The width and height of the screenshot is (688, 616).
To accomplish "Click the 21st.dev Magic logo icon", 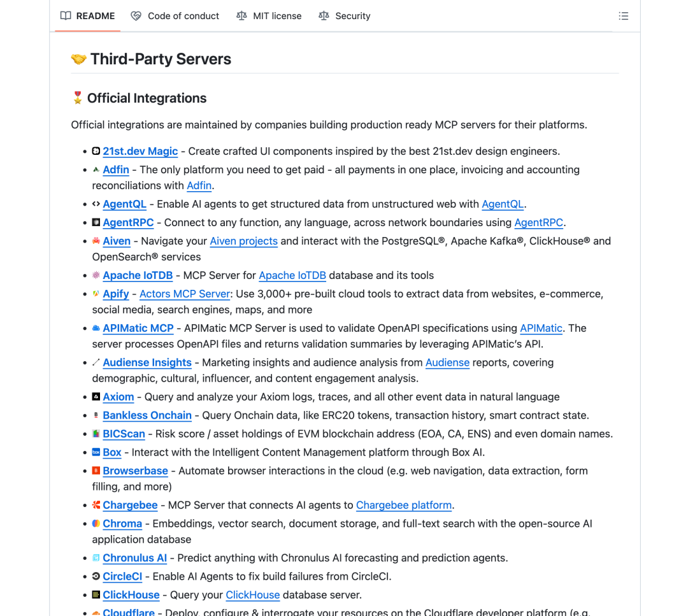I will [x=96, y=151].
